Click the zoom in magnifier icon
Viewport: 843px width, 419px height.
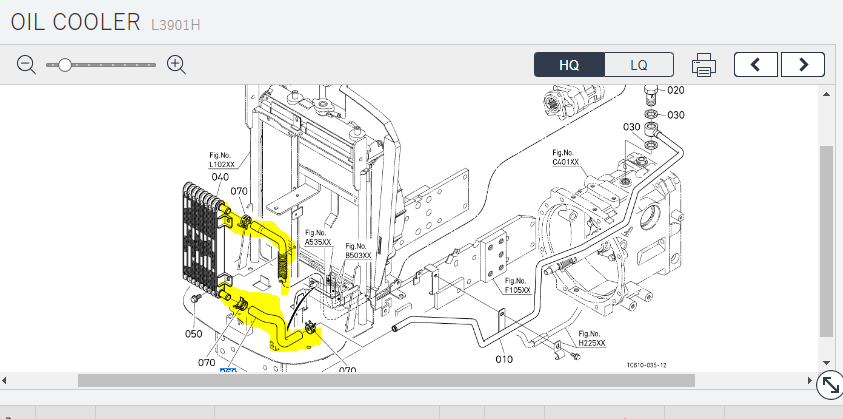pos(177,65)
